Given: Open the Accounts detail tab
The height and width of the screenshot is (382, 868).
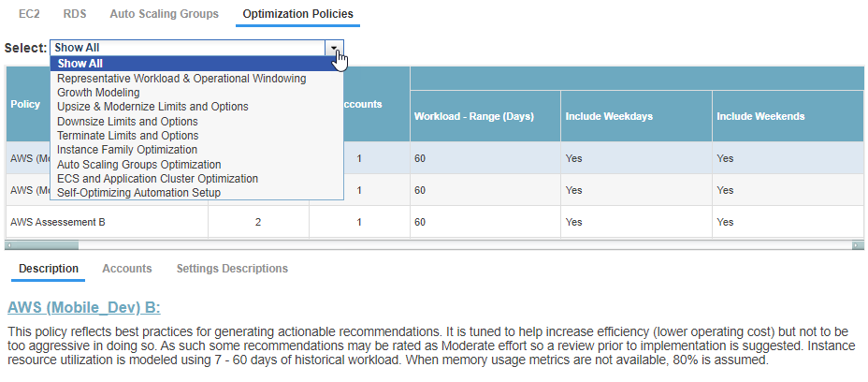Looking at the screenshot, I should pyautogui.click(x=126, y=269).
